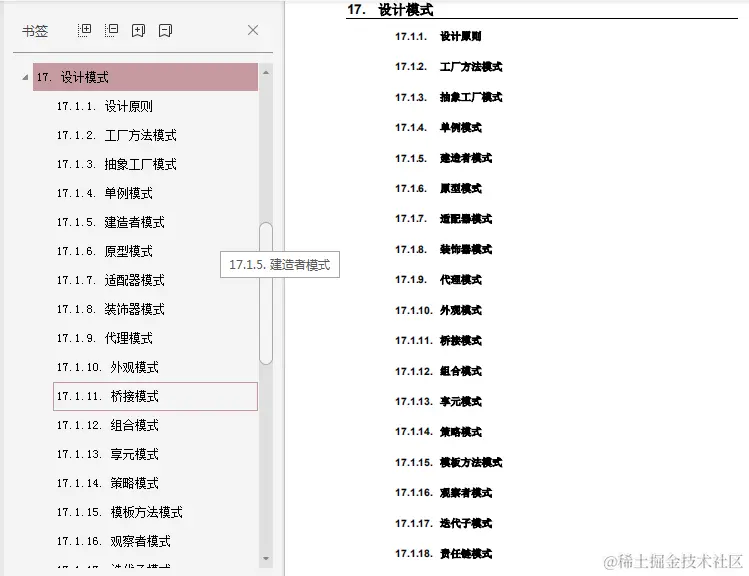749x576 pixels.
Task: Click page entry 17.1.18. 责任链模式
Action: (443, 554)
